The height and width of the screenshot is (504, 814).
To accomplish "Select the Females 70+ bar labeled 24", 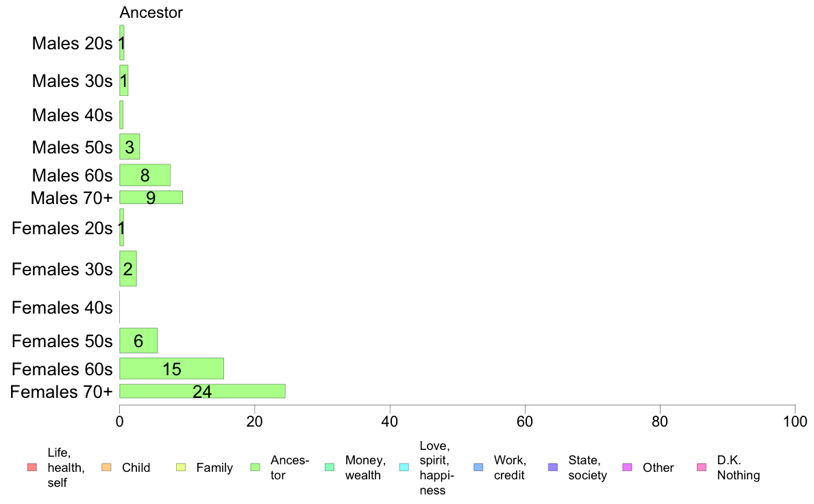I will click(202, 392).
